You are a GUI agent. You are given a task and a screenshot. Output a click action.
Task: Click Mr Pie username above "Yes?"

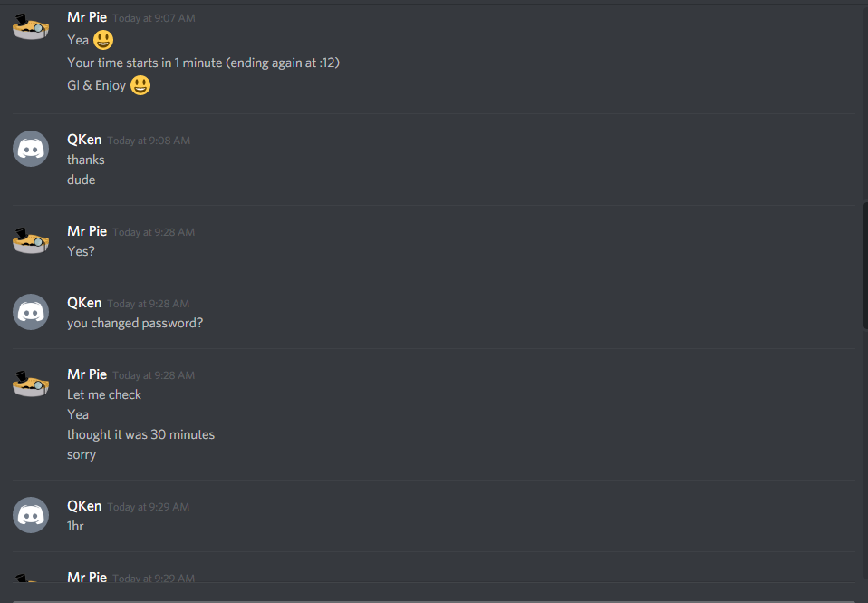pos(87,231)
